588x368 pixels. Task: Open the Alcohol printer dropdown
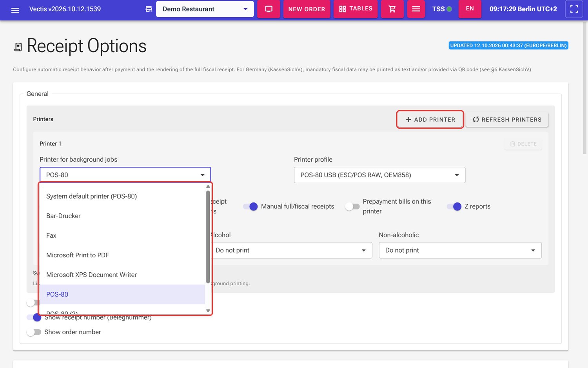click(290, 250)
